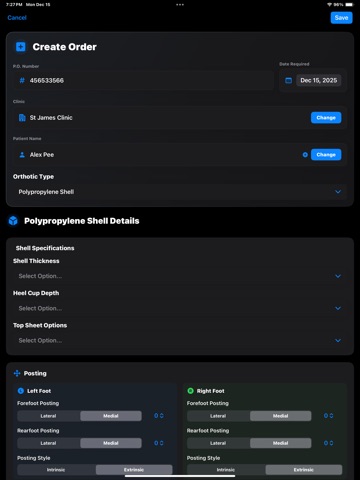Adjust Right Foot Rearfoot Posting degree stepper
Viewport: 360px width, 480px height.
[x=329, y=443]
